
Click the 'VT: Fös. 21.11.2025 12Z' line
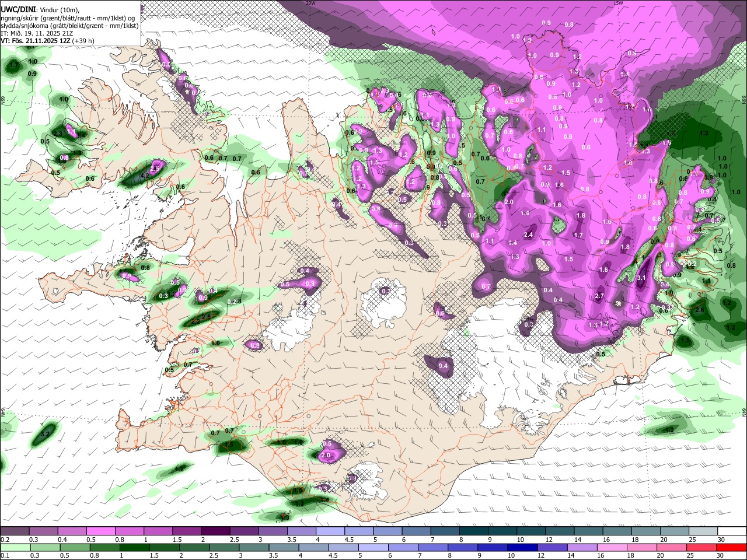click(x=35, y=41)
